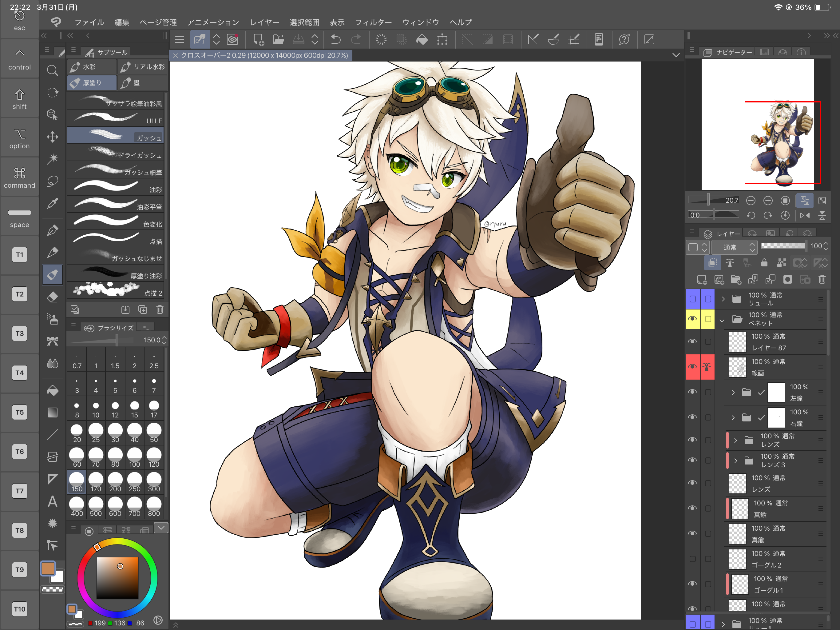Switch to the 墨 sub tool group

pos(142,83)
